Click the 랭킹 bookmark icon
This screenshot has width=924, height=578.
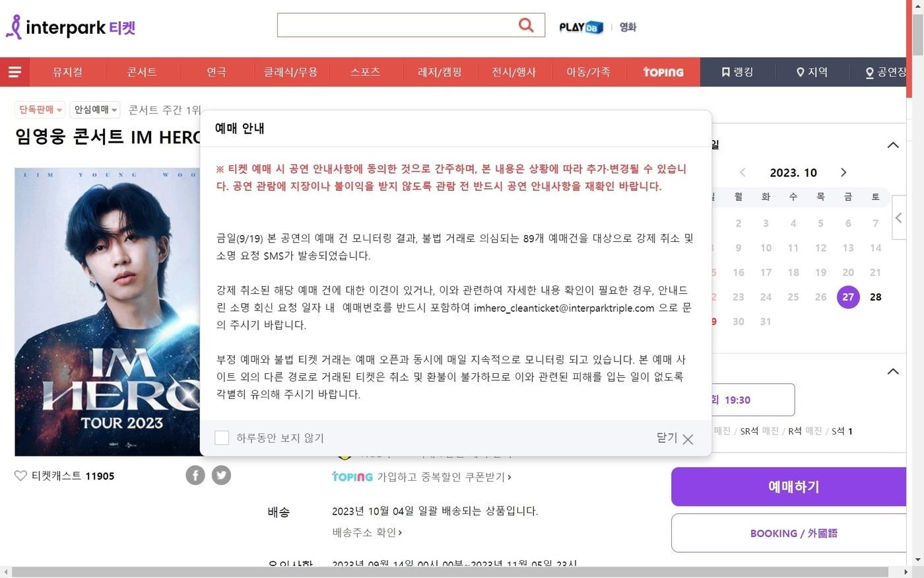point(727,72)
